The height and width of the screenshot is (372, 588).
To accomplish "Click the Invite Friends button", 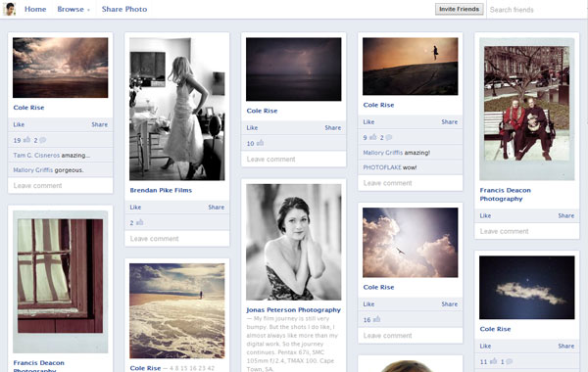I will 459,9.
